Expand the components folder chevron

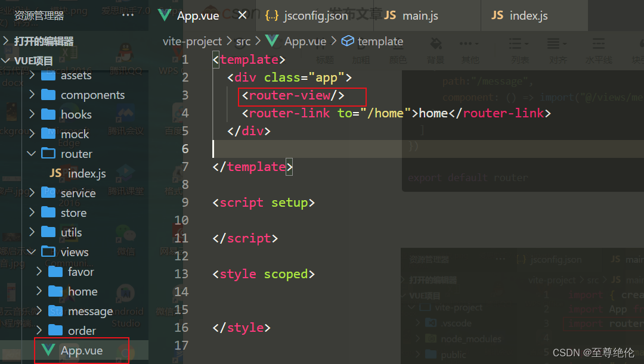pyautogui.click(x=32, y=95)
